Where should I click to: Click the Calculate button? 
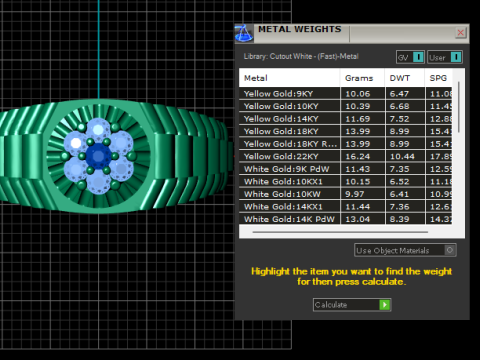(x=352, y=305)
